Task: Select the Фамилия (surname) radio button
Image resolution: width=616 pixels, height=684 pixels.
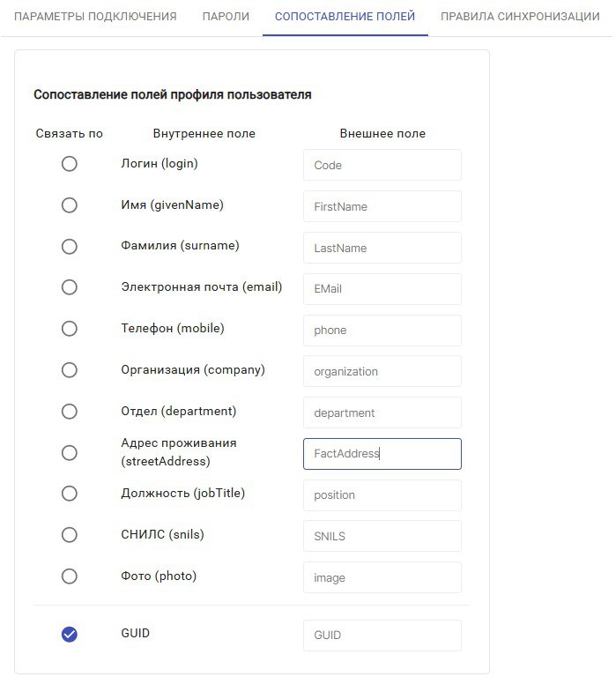Action: point(70,247)
